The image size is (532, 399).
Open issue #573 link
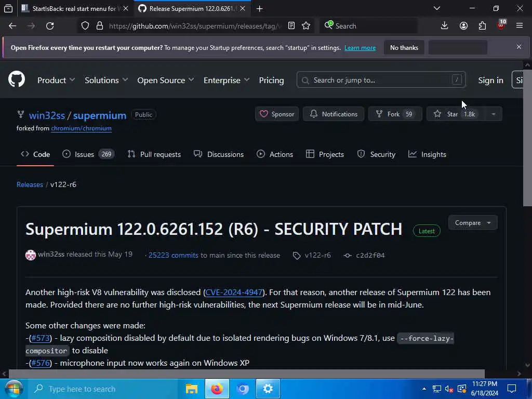(x=40, y=338)
